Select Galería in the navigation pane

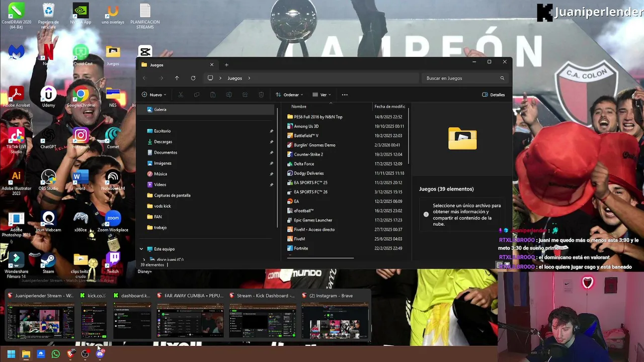(x=206, y=110)
